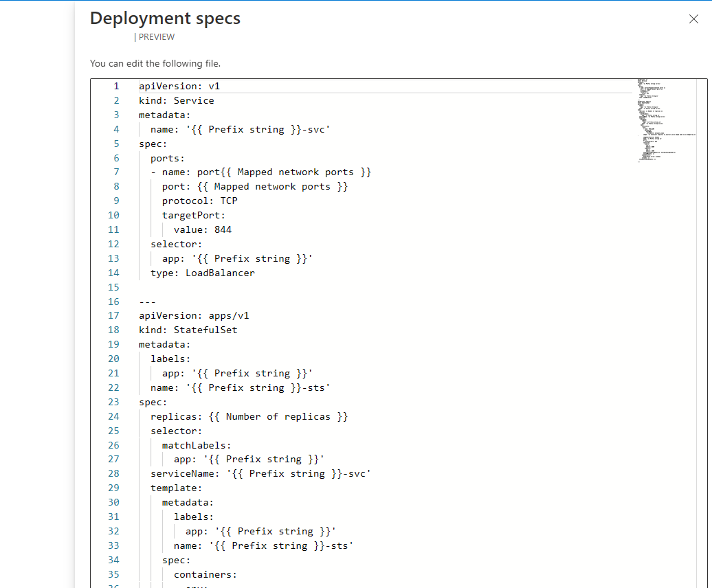The width and height of the screenshot is (712, 588).
Task: Click 'protocol: TCP' on line 9
Action: click(x=199, y=201)
